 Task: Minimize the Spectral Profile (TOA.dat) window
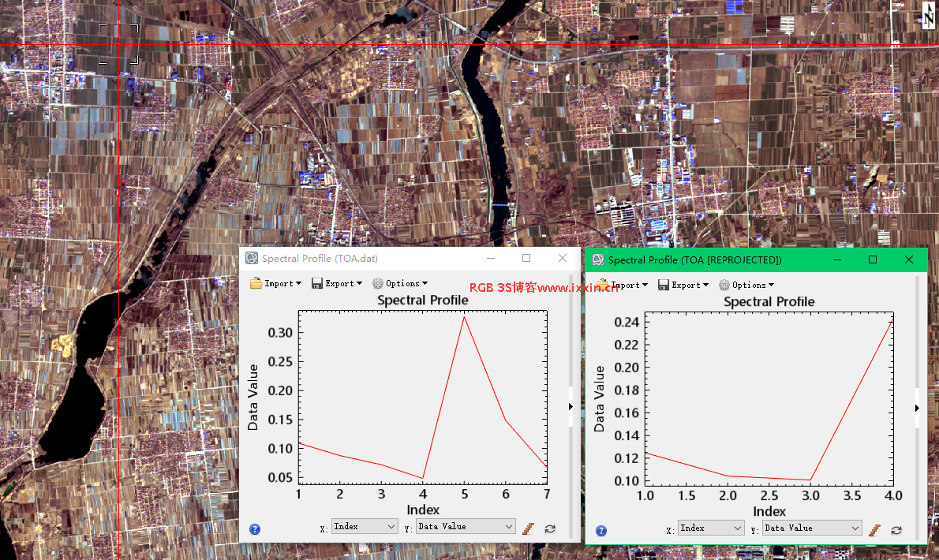(491, 259)
